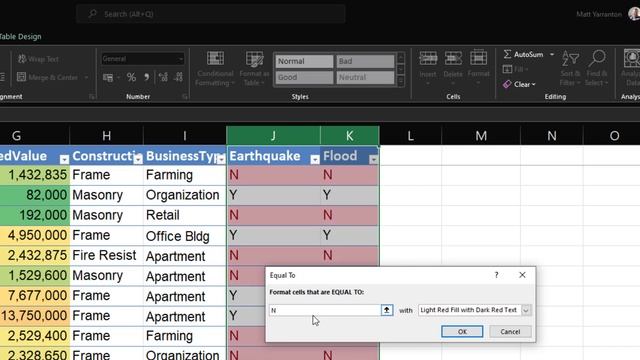Viewport: 640px width, 360px height.
Task: Click the Delete cells icon
Action: tap(453, 58)
